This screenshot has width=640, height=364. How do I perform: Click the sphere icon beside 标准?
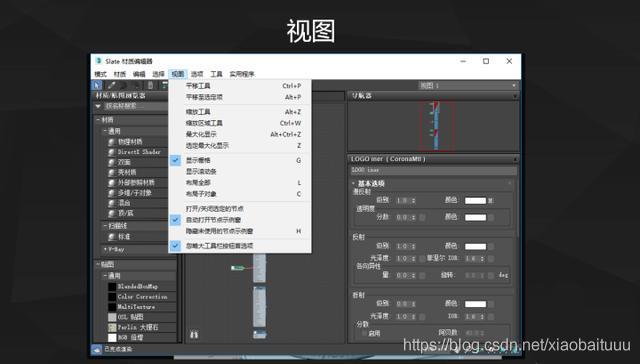tap(112, 237)
